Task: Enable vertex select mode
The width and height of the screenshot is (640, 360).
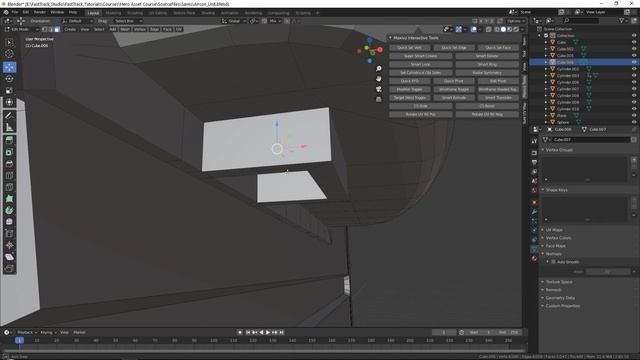Action: pyautogui.click(x=44, y=29)
